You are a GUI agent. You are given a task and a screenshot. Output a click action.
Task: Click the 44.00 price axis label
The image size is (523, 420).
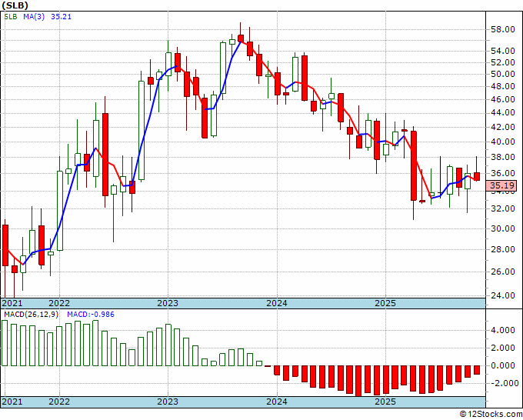503,113
